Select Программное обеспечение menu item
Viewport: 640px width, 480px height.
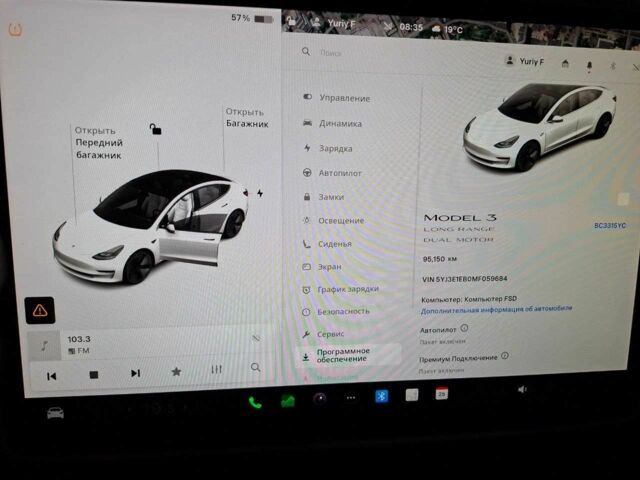[x=349, y=355]
